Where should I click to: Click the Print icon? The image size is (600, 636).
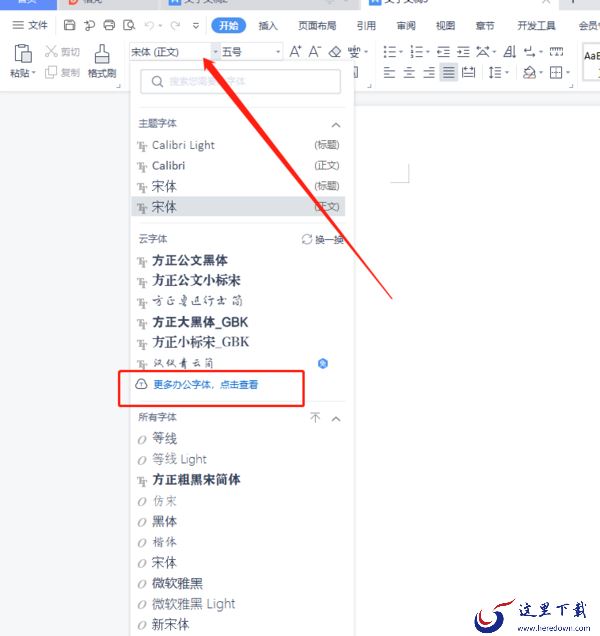(109, 26)
